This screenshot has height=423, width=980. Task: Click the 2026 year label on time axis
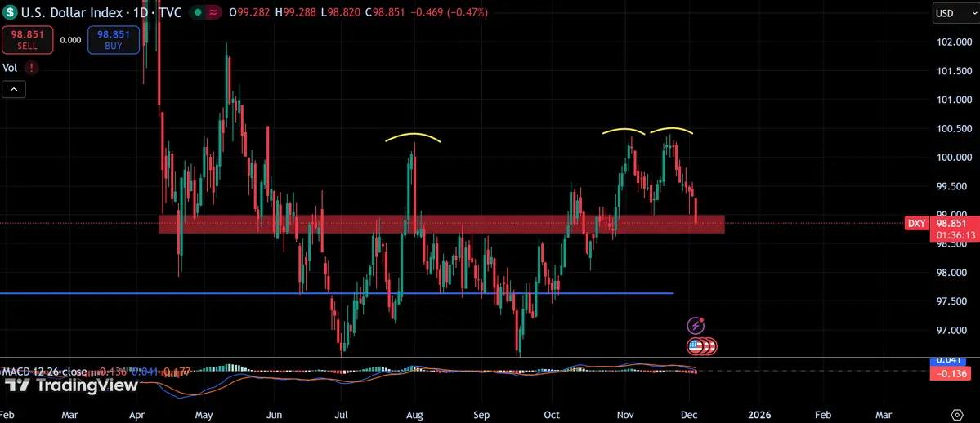coord(758,414)
